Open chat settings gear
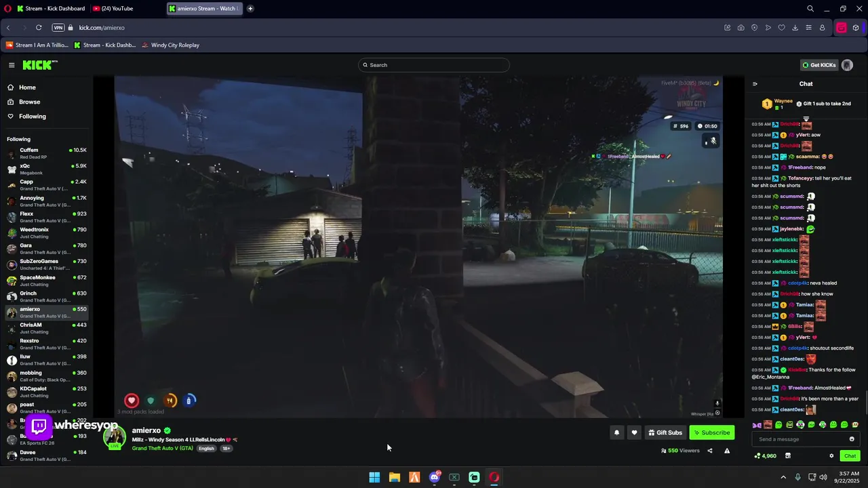The image size is (868, 488). point(831,456)
